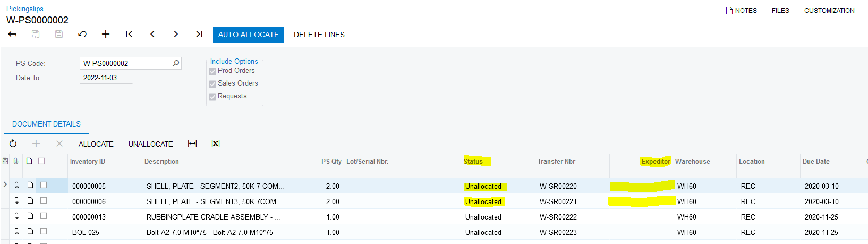
Task: Toggle the Sales Orders checkbox
Action: pyautogui.click(x=212, y=84)
